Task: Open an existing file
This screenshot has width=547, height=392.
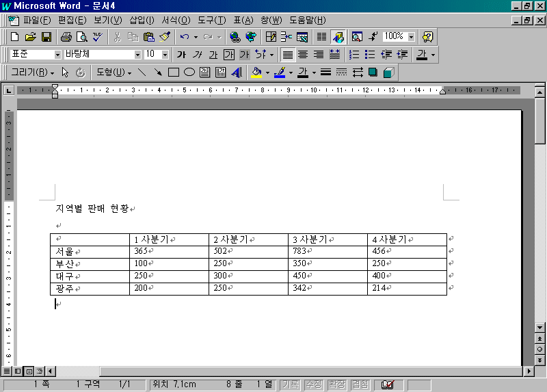Action: (x=31, y=37)
